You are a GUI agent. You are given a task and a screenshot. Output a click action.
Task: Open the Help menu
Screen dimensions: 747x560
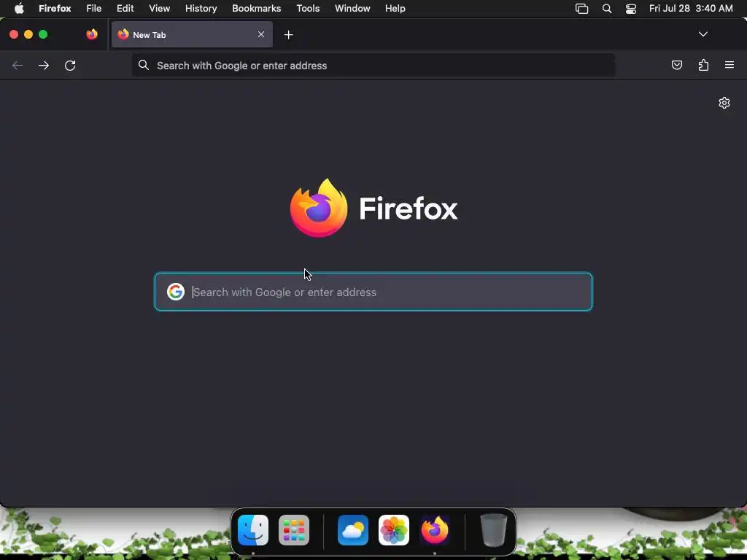395,9
